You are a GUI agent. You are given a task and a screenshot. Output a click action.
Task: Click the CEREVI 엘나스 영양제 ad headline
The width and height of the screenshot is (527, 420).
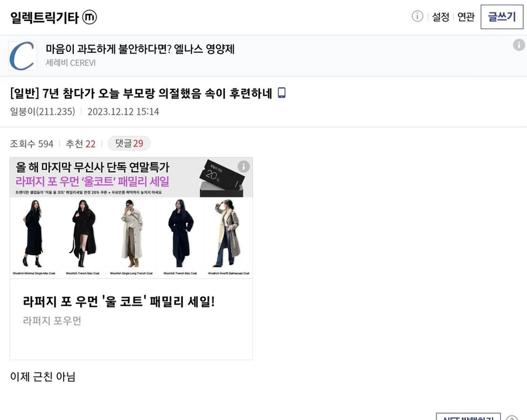139,50
